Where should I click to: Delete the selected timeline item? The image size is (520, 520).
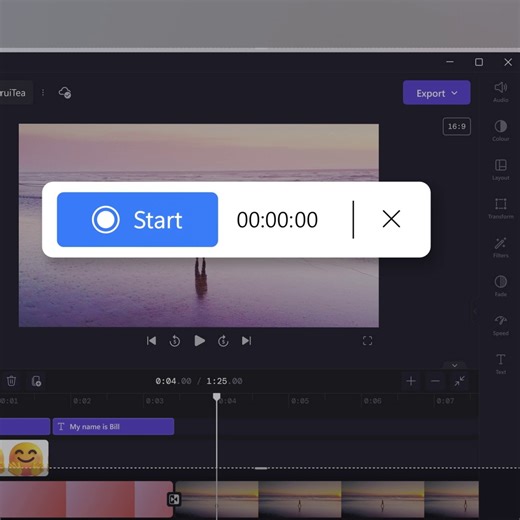point(11,381)
